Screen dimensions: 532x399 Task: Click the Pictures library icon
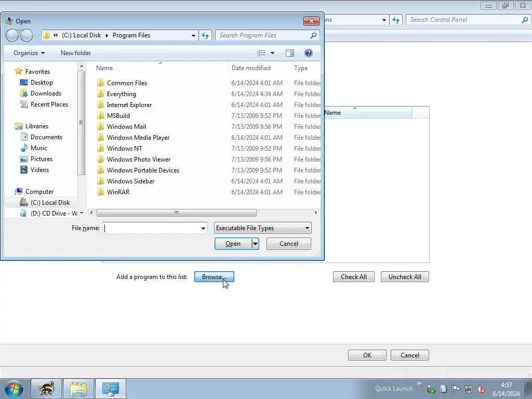coord(24,159)
